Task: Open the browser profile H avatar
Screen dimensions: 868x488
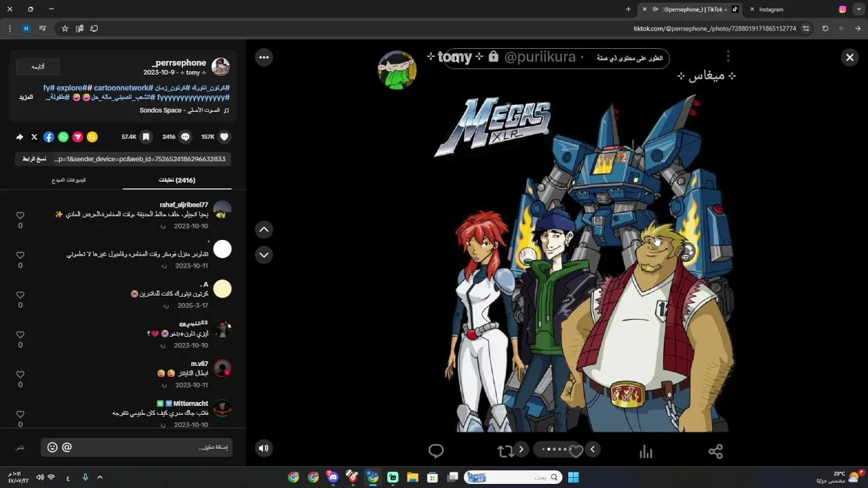Action: click(26, 28)
